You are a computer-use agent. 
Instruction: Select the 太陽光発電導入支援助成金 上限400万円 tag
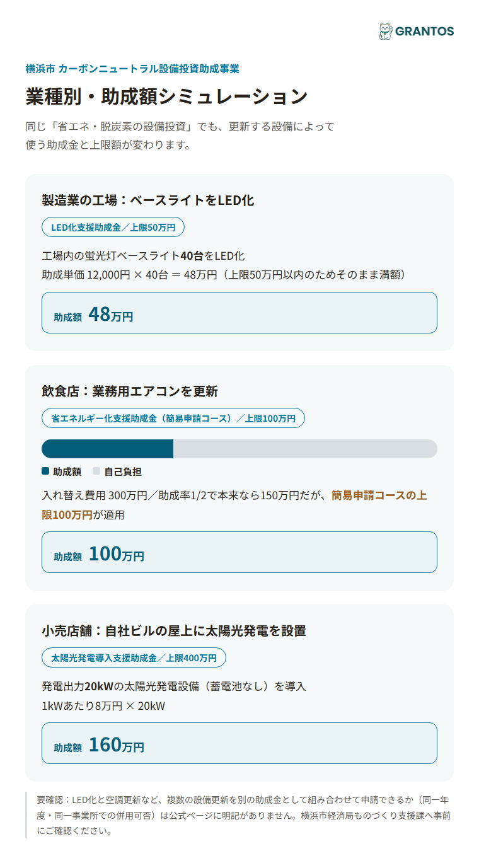point(134,657)
